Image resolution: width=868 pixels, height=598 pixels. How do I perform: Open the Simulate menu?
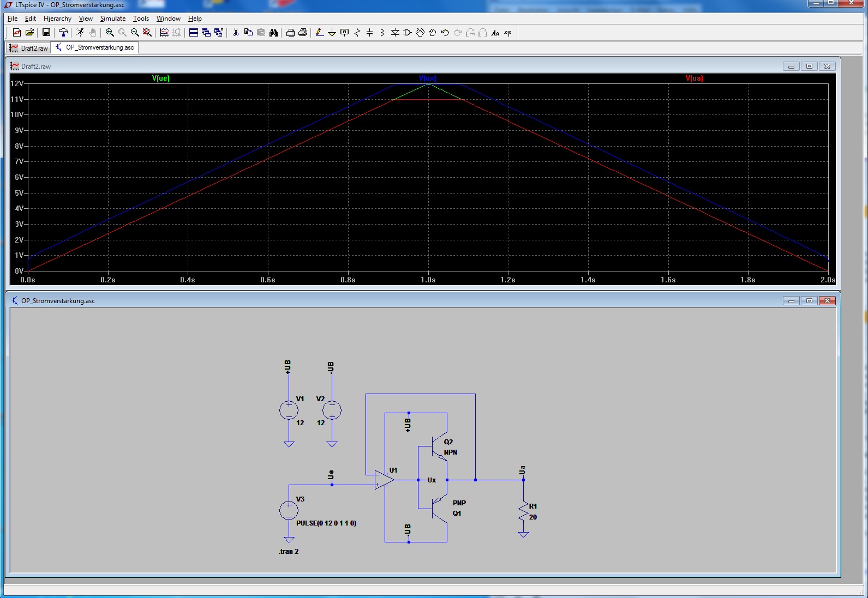coord(113,19)
